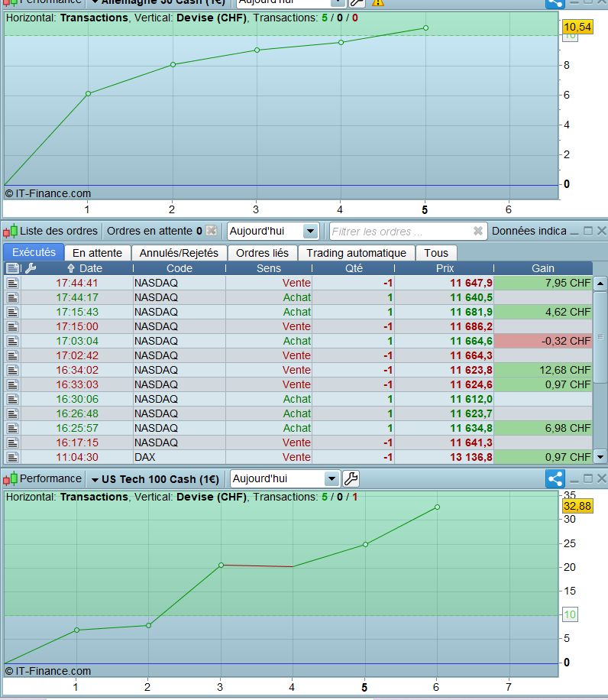The height and width of the screenshot is (700, 608).
Task: Click the 7,95 CHF gain cell
Action: (x=543, y=283)
